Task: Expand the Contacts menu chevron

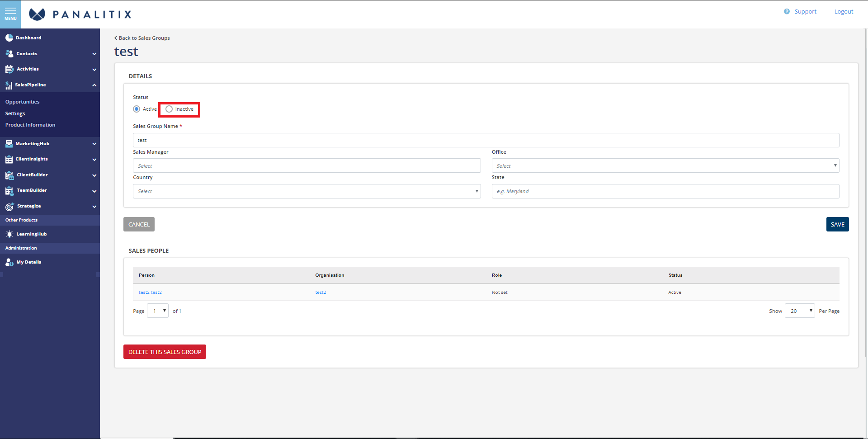Action: [94, 54]
